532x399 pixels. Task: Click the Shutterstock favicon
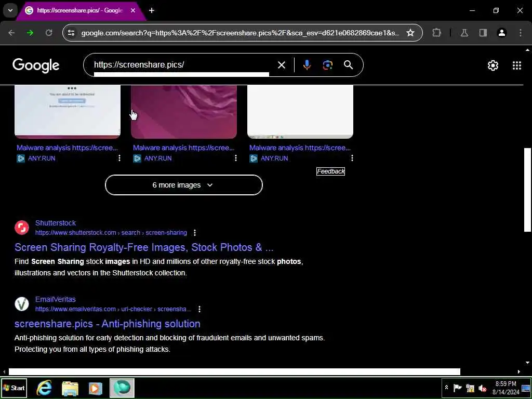pos(22,228)
